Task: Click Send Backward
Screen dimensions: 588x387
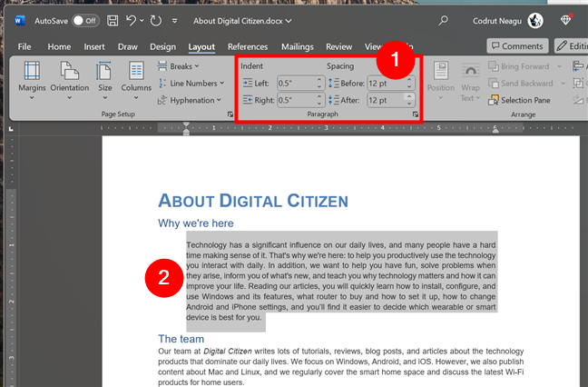Action: point(521,84)
